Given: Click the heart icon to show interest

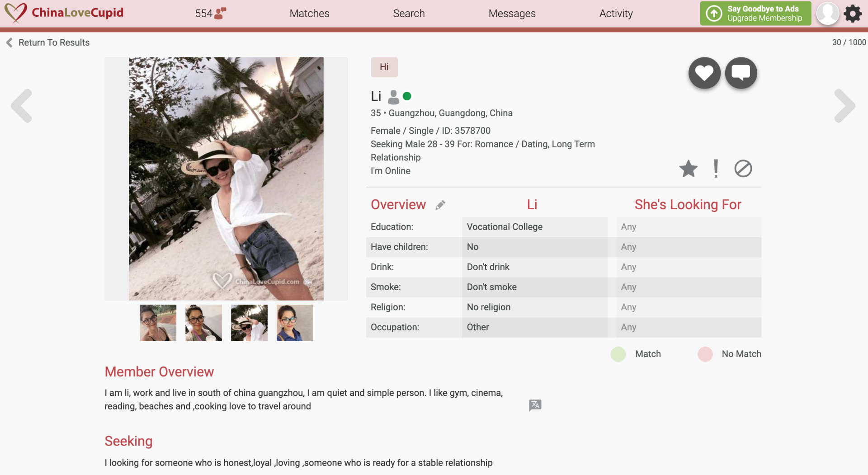Looking at the screenshot, I should tap(704, 72).
